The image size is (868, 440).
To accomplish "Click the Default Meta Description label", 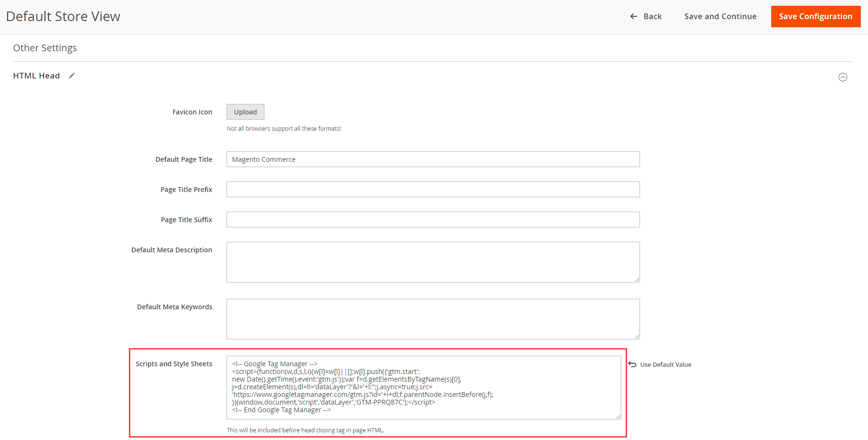I will pos(171,250).
